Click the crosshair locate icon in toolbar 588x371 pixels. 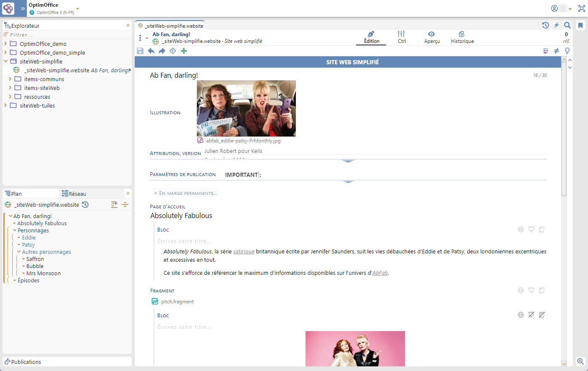tap(173, 51)
